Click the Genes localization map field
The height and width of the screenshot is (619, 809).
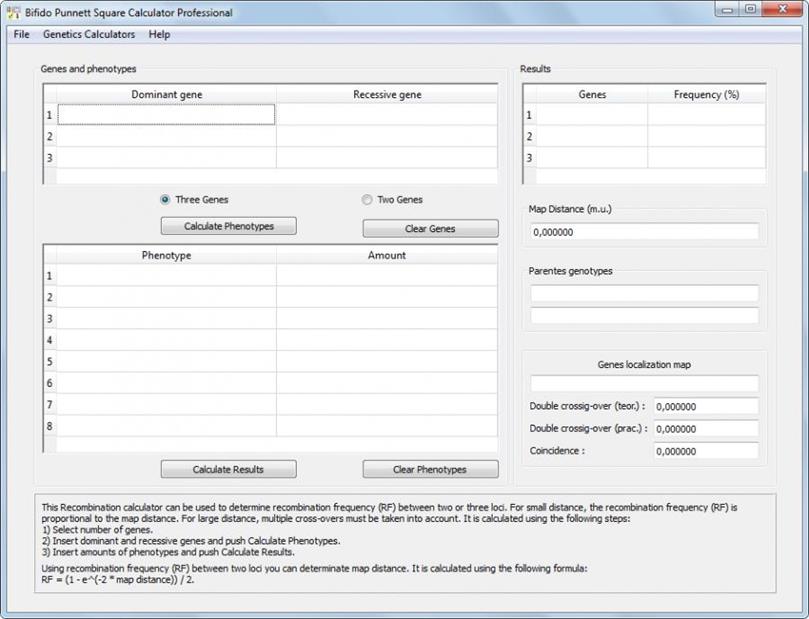(644, 384)
